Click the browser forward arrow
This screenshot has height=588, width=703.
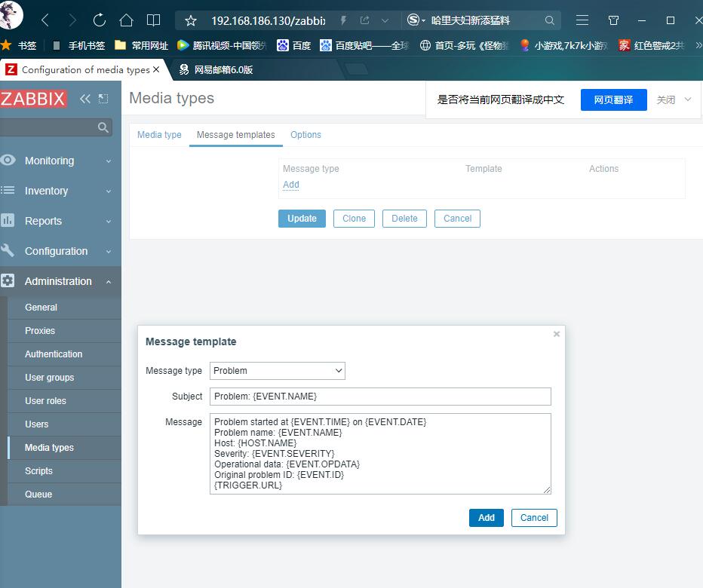click(72, 20)
